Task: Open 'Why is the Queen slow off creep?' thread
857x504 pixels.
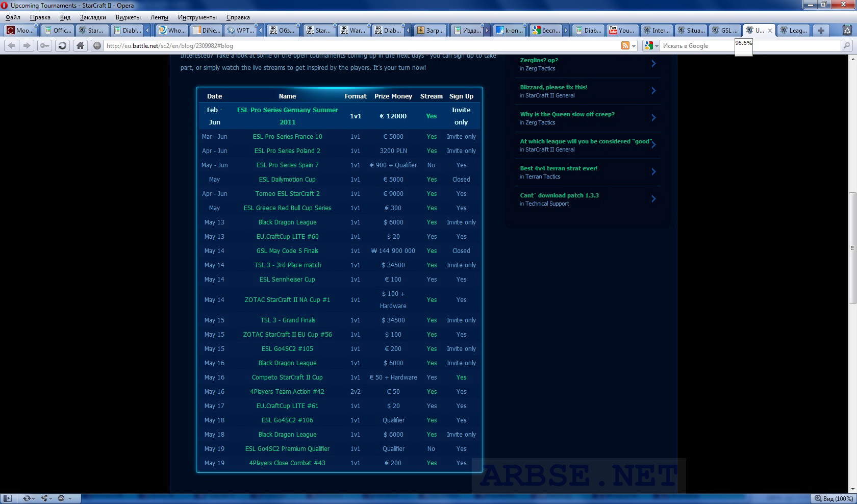Action: click(567, 114)
